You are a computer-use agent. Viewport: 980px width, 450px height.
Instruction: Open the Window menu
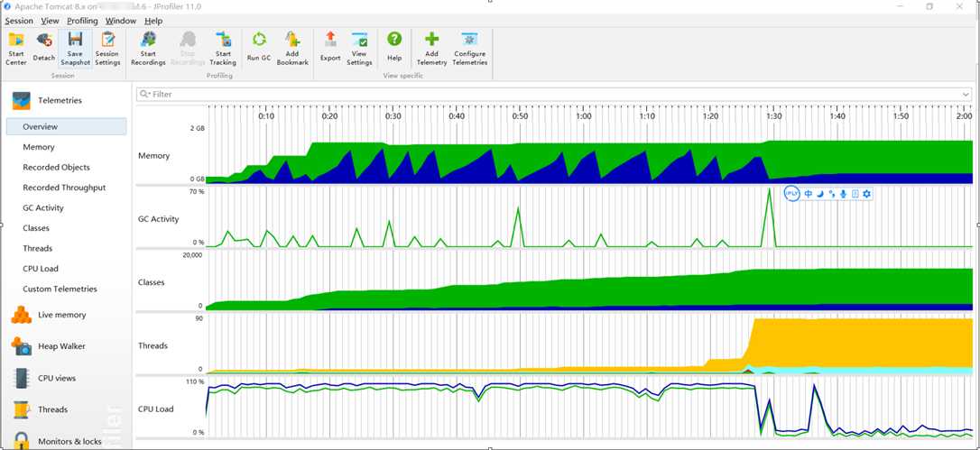[x=121, y=21]
